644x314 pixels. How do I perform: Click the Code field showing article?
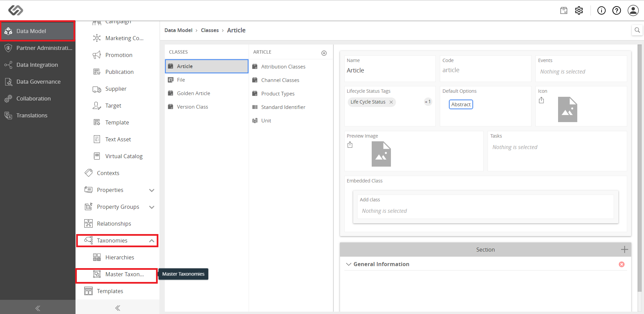click(x=485, y=68)
